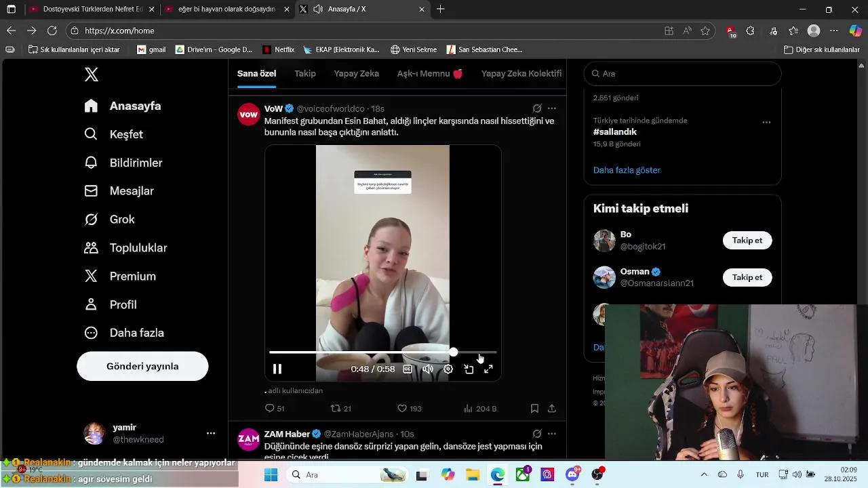Pause the VoW video
868x488 pixels.
277,369
